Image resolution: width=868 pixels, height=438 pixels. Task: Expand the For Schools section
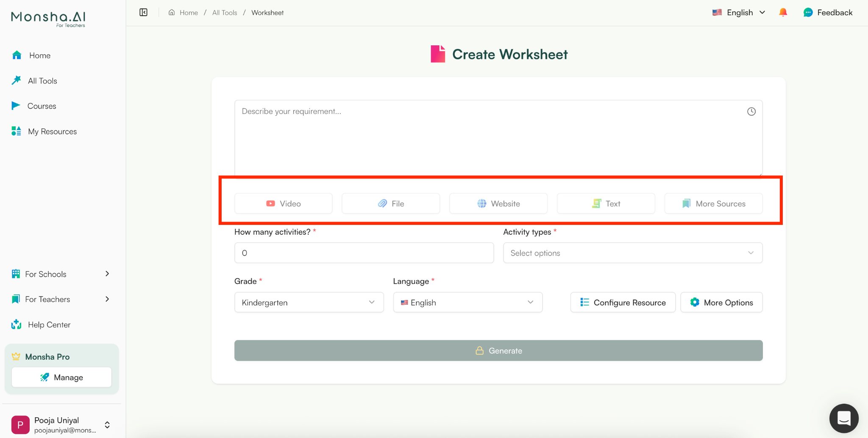click(61, 274)
